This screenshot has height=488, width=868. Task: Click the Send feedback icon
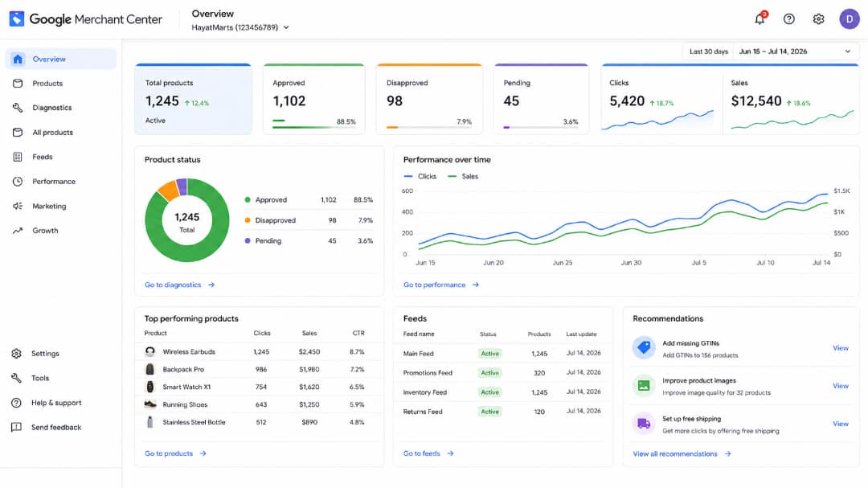click(17, 427)
